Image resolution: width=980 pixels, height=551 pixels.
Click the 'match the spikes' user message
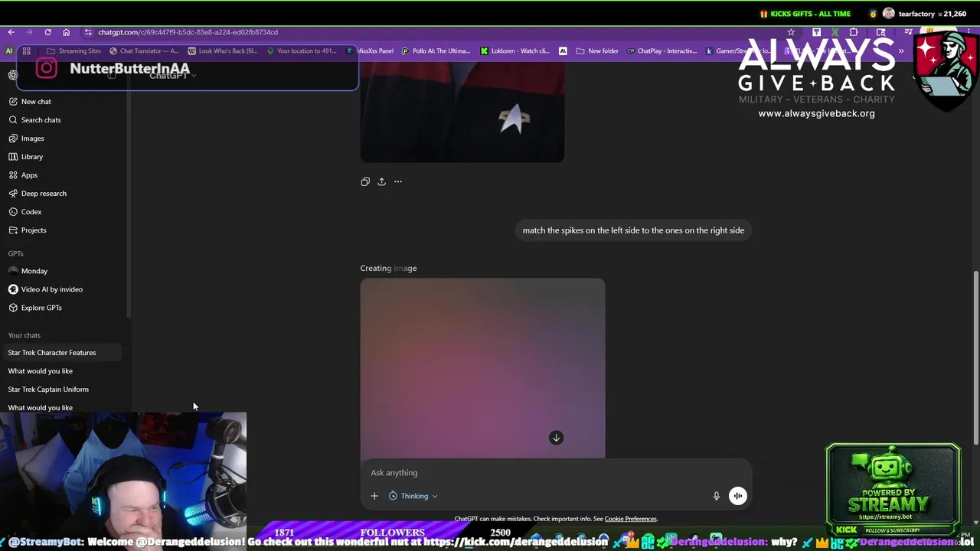pyautogui.click(x=633, y=230)
